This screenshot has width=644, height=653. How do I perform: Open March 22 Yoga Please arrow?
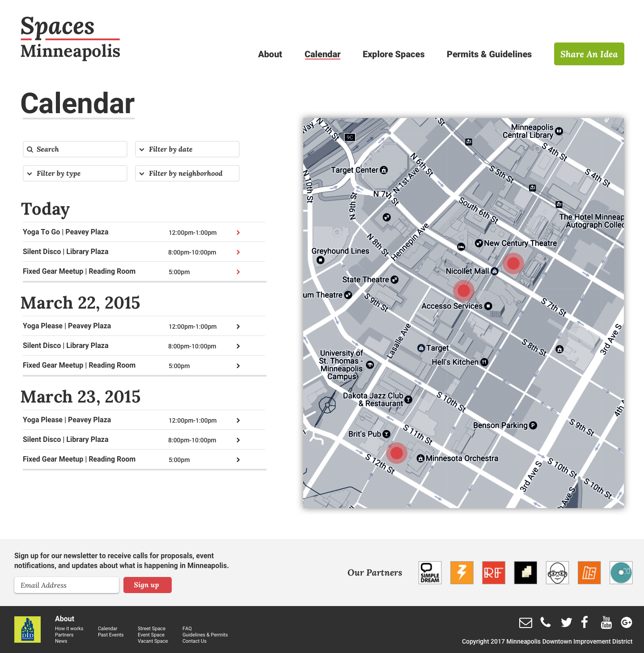[x=238, y=326]
